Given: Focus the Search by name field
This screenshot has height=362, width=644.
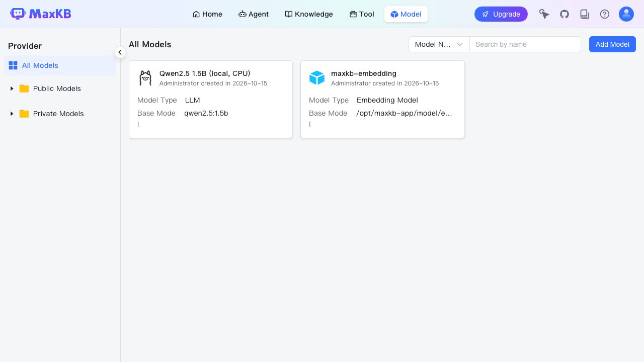Looking at the screenshot, I should coord(525,44).
